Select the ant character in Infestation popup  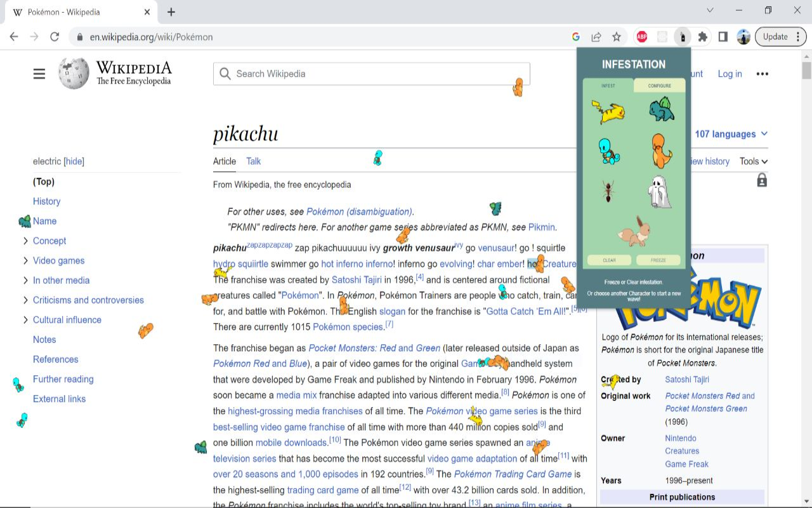click(x=608, y=191)
